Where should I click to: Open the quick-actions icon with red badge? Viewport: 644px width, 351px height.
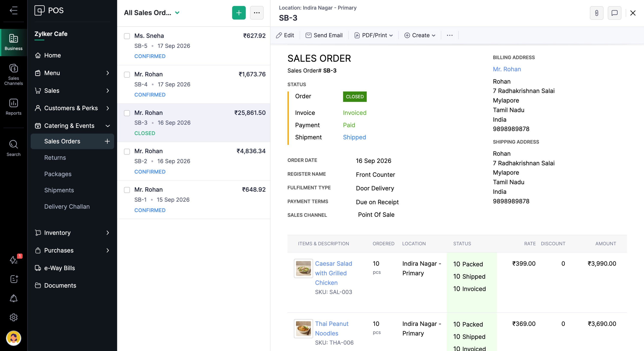pos(14,260)
